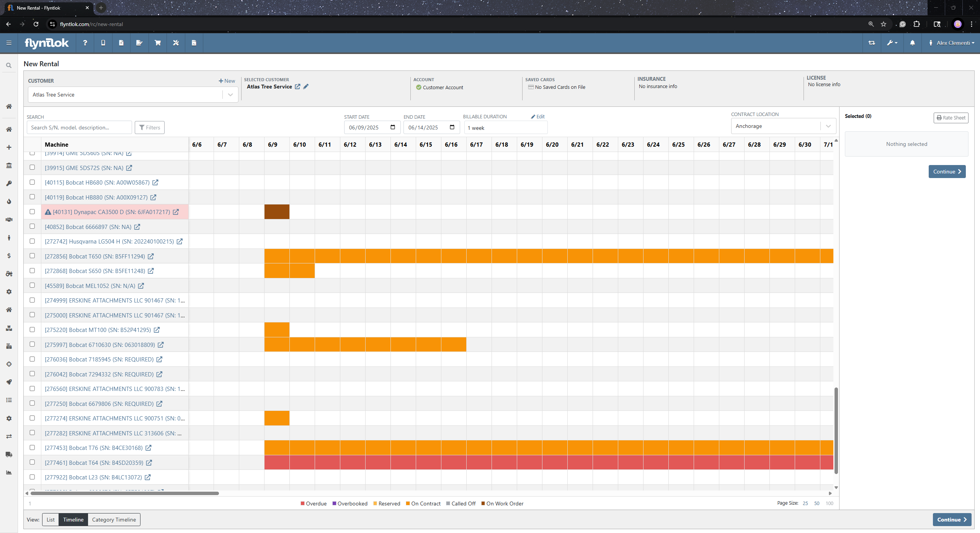The width and height of the screenshot is (980, 533).
Task: Select the Husqvarna LG504 H checkbox
Action: click(32, 241)
